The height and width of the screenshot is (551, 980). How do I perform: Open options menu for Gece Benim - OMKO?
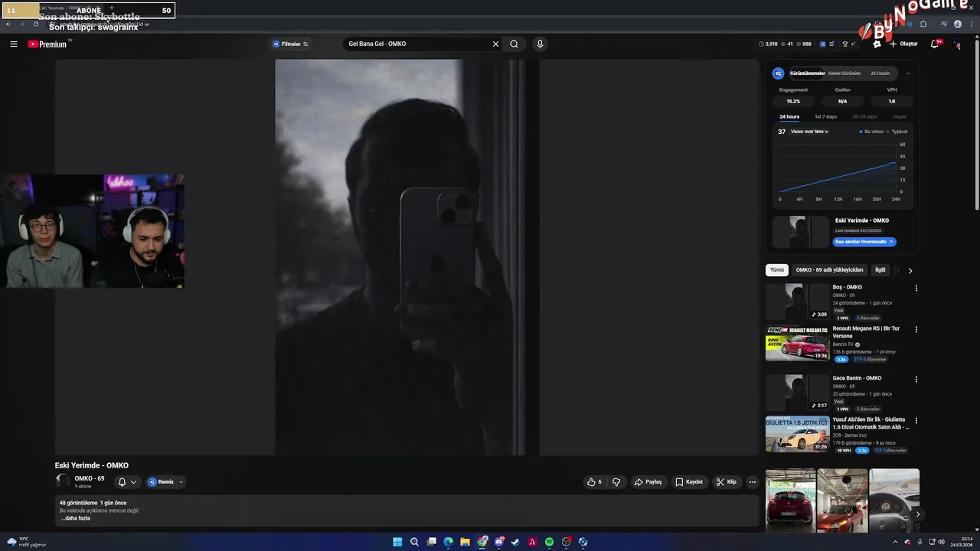pos(916,379)
